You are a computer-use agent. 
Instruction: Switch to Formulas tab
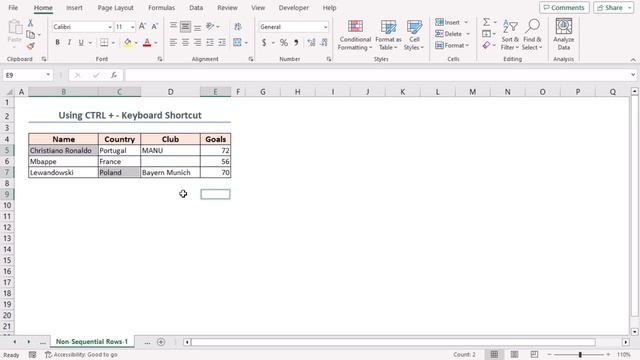coord(162,8)
